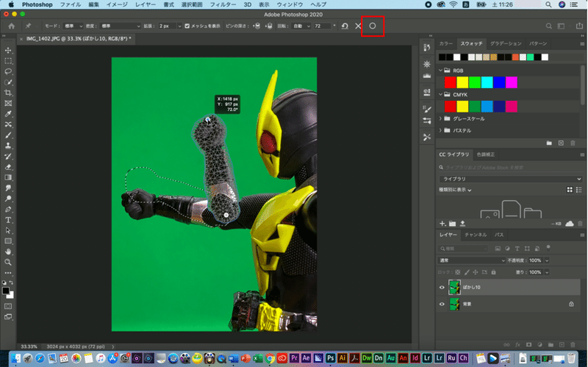Hide the 背景 layer via eye icon
The height and width of the screenshot is (367, 588).
442,303
